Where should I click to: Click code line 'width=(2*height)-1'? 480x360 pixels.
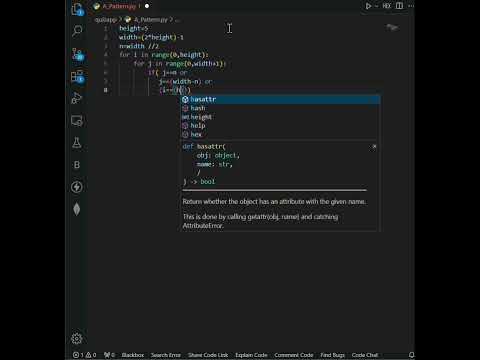151,37
